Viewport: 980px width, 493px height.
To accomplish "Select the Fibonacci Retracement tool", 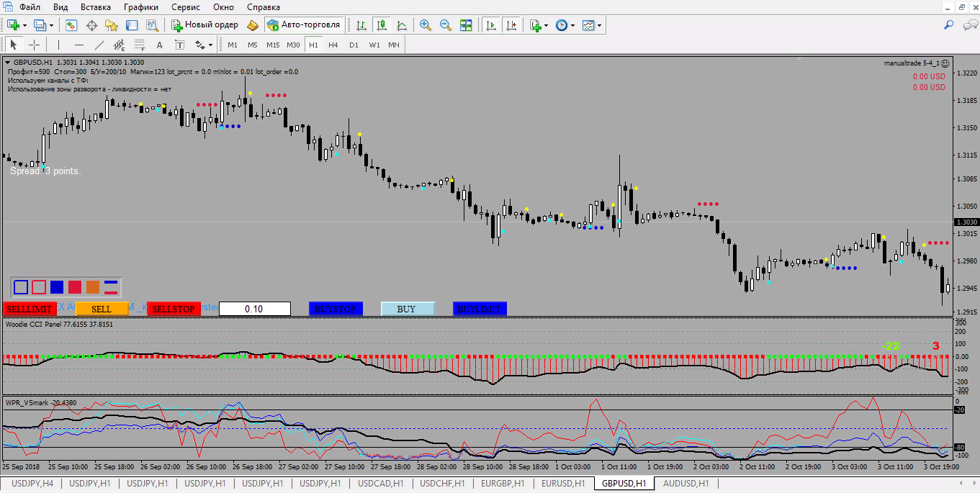I will (x=140, y=45).
